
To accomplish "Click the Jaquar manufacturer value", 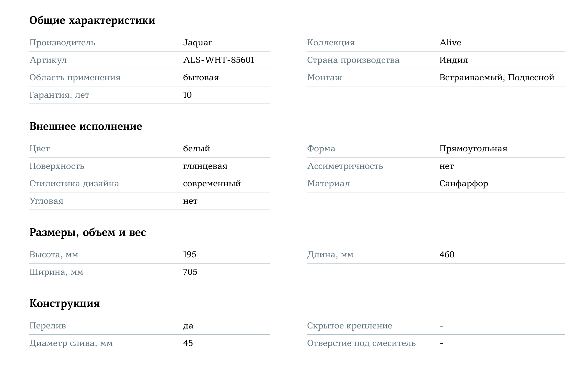I will (197, 43).
